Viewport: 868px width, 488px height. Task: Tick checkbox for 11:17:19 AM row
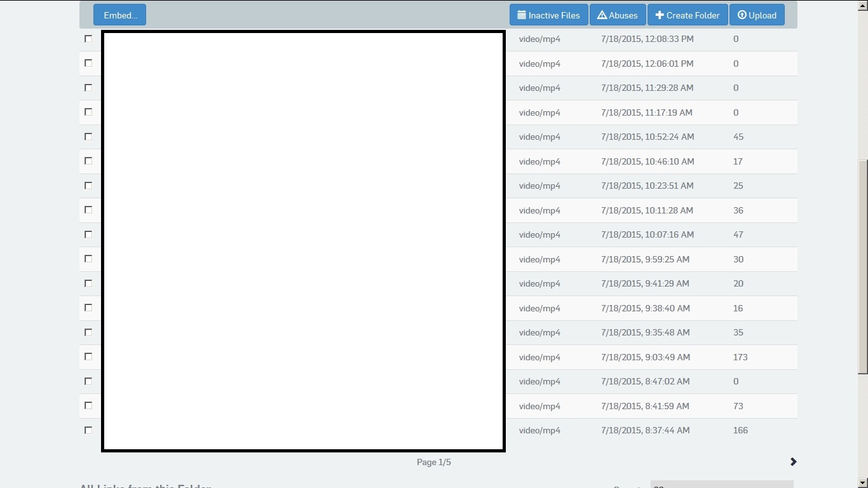click(88, 112)
